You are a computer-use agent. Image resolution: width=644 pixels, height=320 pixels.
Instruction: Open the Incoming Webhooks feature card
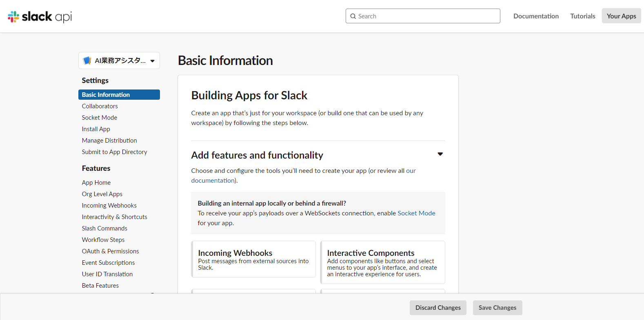click(253, 259)
